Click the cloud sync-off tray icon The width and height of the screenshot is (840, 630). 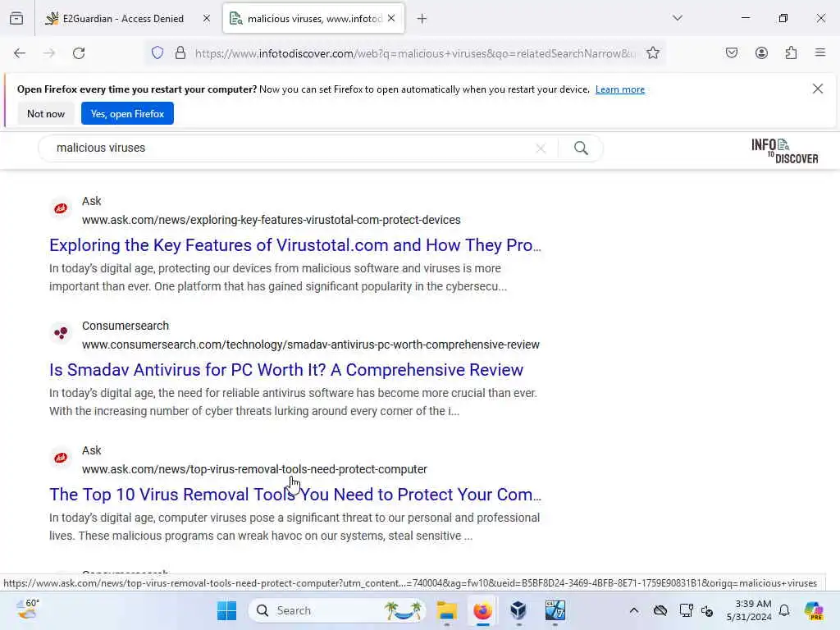[x=660, y=610]
